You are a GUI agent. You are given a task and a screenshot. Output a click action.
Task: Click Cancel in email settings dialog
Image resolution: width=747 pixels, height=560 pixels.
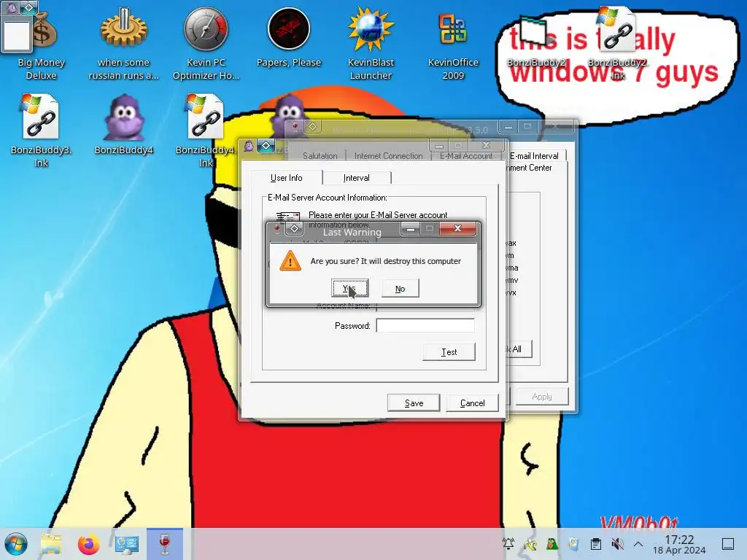click(x=472, y=402)
